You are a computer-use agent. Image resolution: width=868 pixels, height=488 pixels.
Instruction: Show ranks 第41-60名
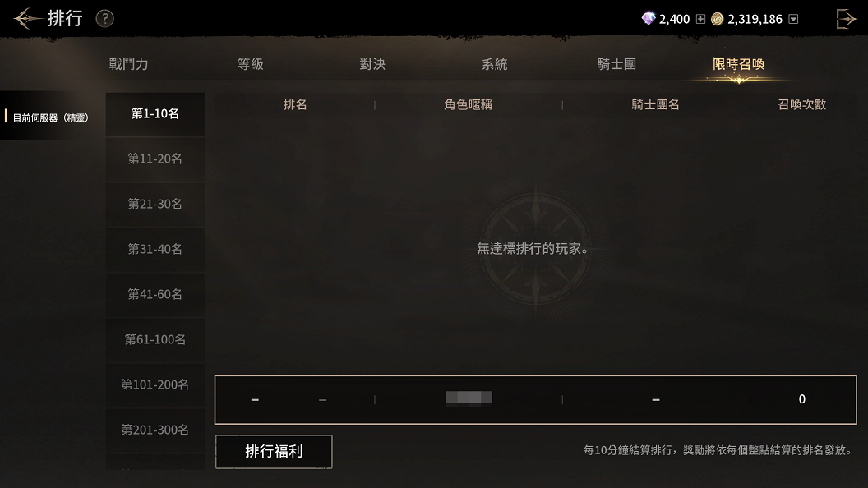pyautogui.click(x=155, y=294)
